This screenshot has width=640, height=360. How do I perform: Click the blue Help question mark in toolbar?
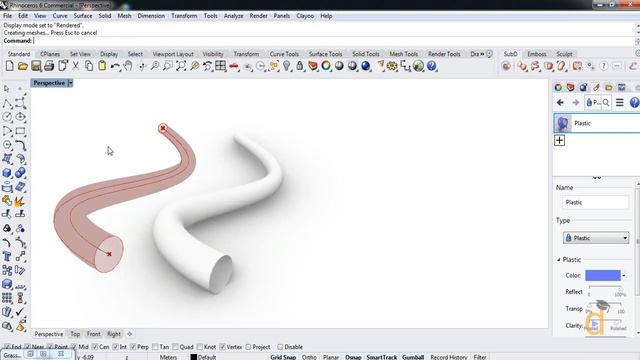[431, 66]
